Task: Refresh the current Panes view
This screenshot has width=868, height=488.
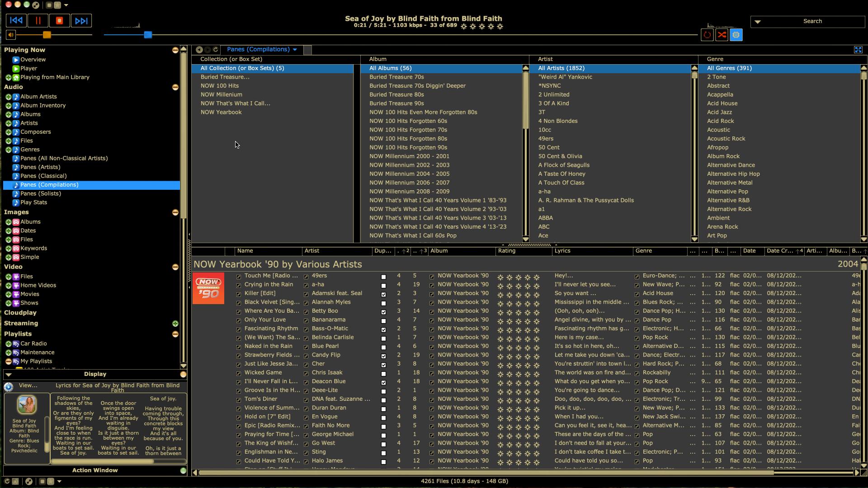Action: pyautogui.click(x=216, y=50)
